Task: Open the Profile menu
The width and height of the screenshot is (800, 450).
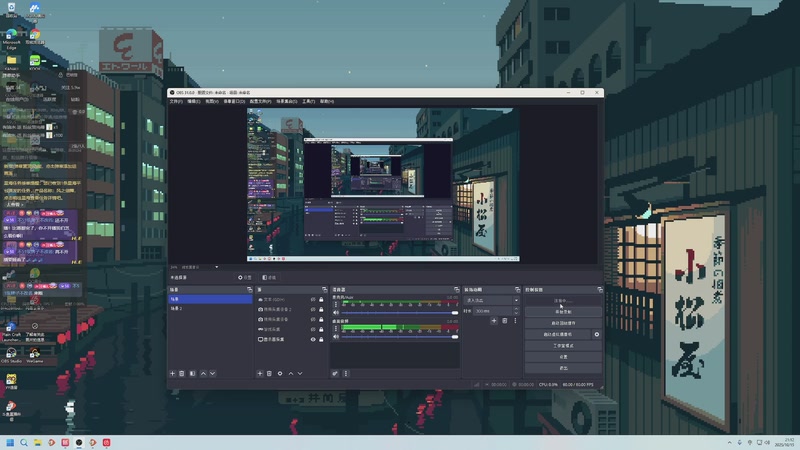Action: [261, 102]
